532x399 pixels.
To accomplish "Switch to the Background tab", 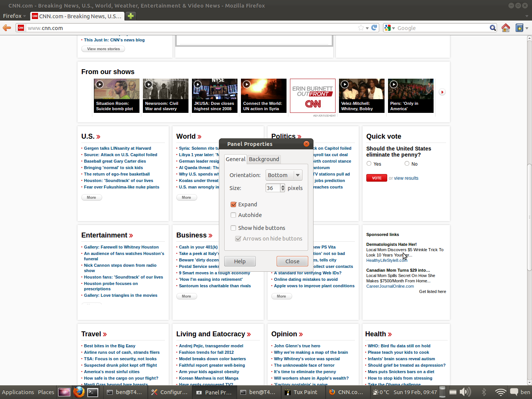I will click(x=264, y=159).
